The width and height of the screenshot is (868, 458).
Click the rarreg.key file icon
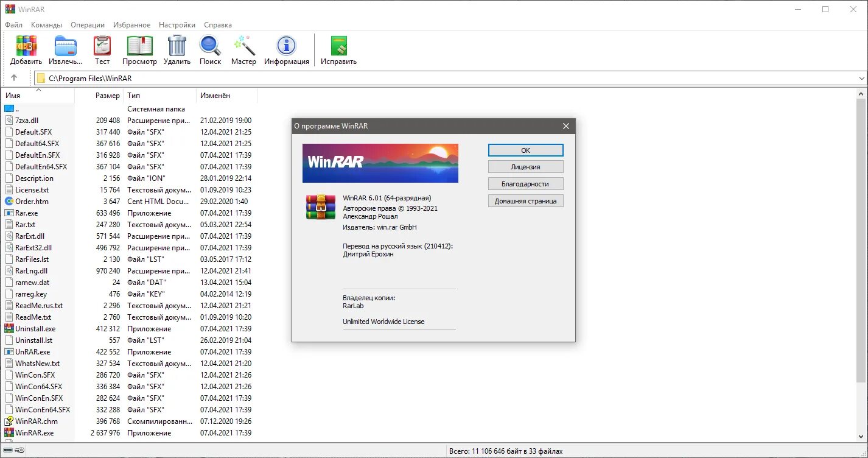9,294
